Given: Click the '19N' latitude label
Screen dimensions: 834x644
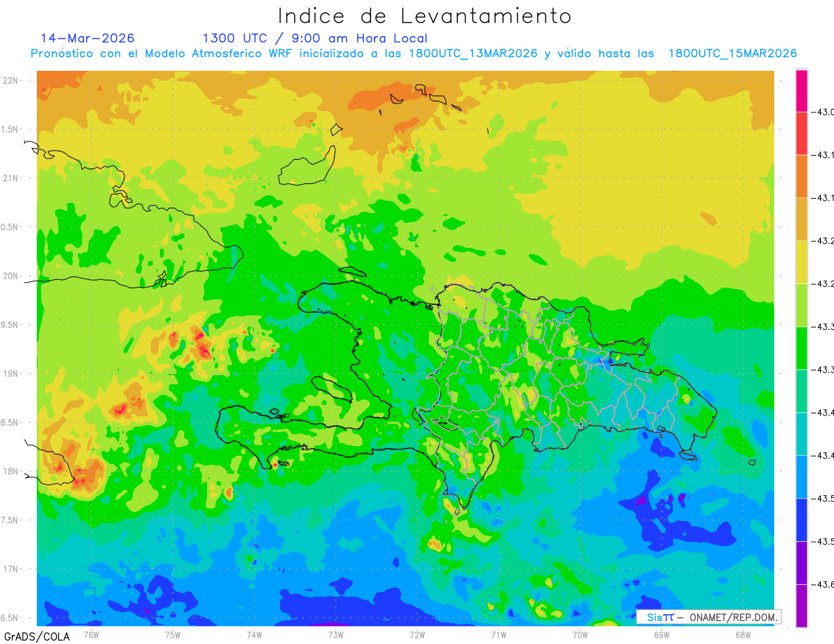Looking at the screenshot, I should coord(12,374).
